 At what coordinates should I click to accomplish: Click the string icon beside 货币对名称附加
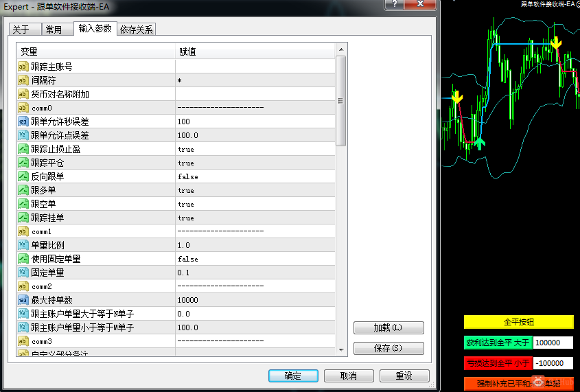[x=23, y=94]
